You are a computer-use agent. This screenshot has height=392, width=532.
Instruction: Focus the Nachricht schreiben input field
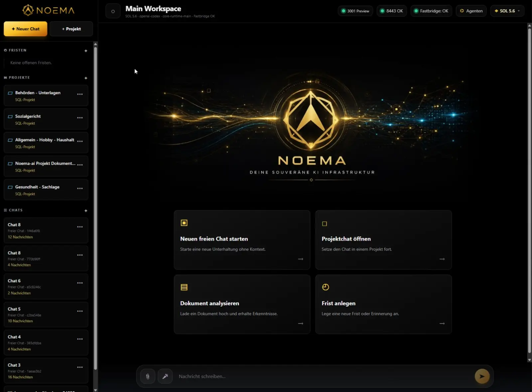tap(324, 376)
